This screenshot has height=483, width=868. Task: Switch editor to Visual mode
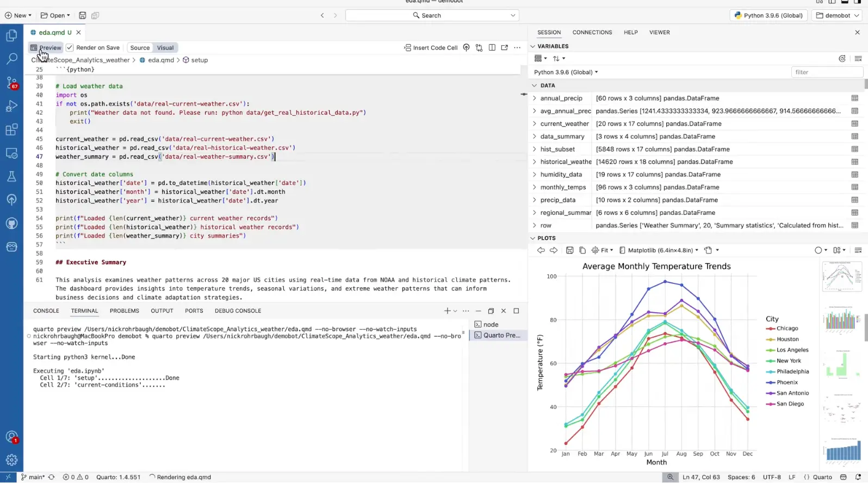pos(165,48)
